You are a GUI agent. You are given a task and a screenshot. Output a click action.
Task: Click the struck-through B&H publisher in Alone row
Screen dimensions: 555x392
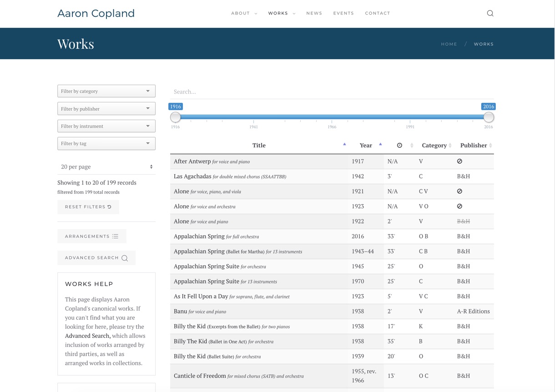click(464, 221)
